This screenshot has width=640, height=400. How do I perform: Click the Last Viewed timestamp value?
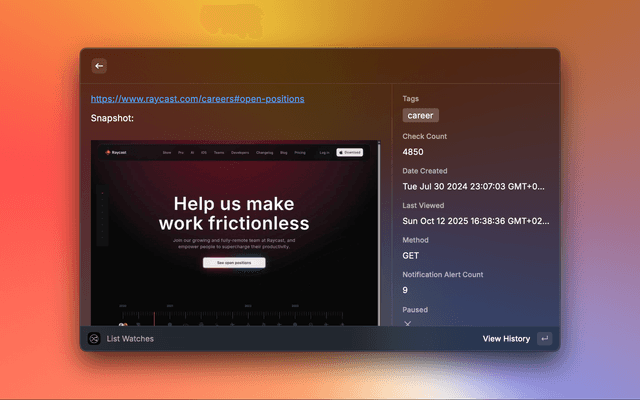click(476, 221)
